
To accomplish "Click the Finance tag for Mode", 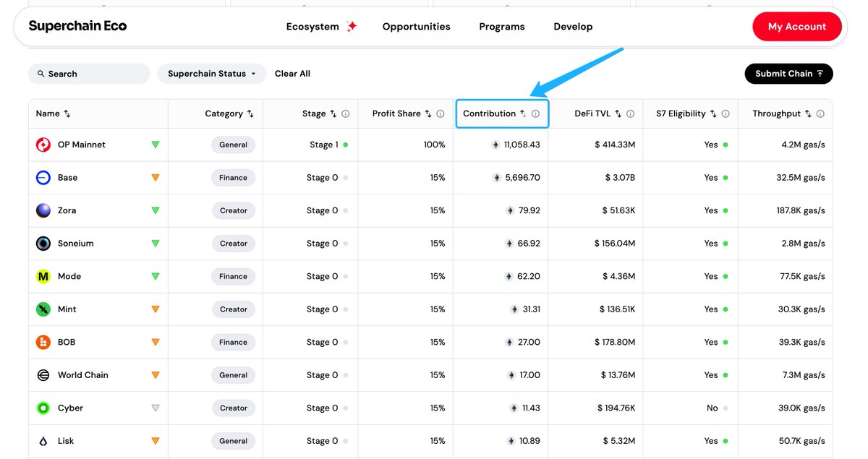I will coord(233,276).
